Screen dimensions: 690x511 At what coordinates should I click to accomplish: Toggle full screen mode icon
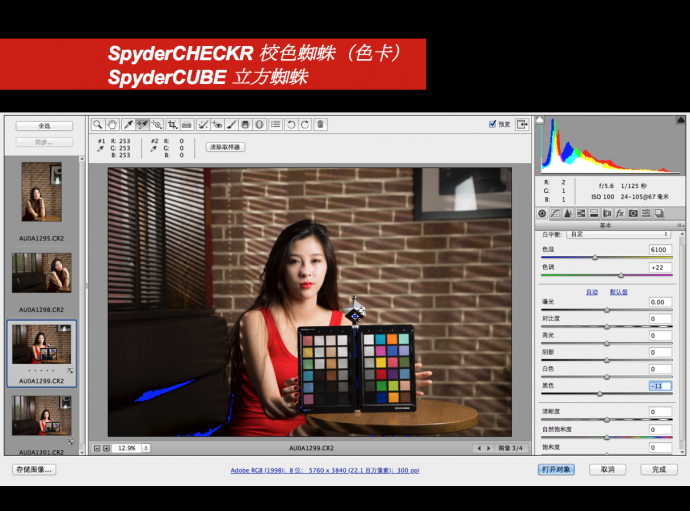[523, 125]
